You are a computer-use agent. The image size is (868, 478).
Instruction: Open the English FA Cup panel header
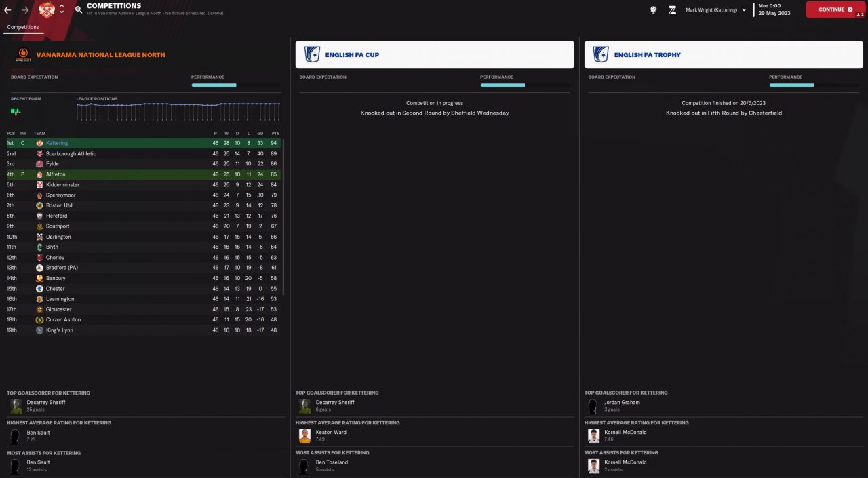click(435, 54)
